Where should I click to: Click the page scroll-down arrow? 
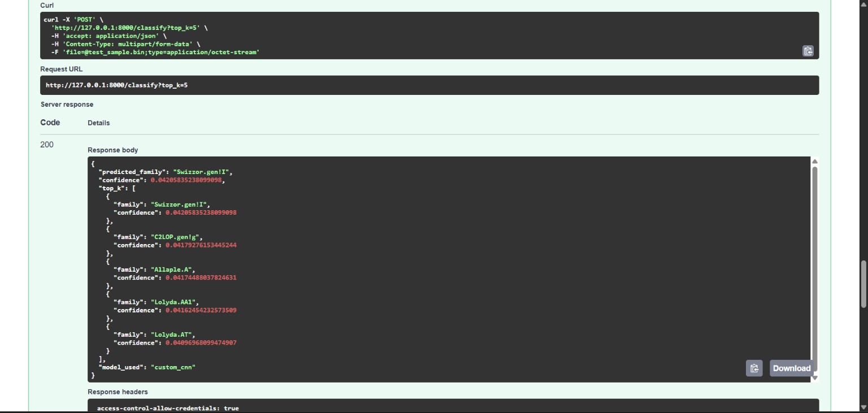click(863, 406)
